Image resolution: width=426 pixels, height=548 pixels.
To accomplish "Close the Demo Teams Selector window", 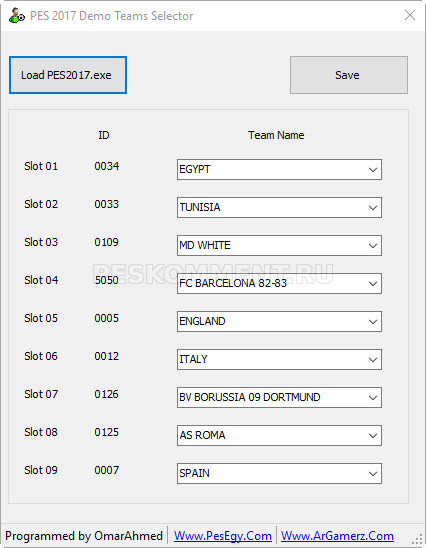I will pyautogui.click(x=410, y=15).
